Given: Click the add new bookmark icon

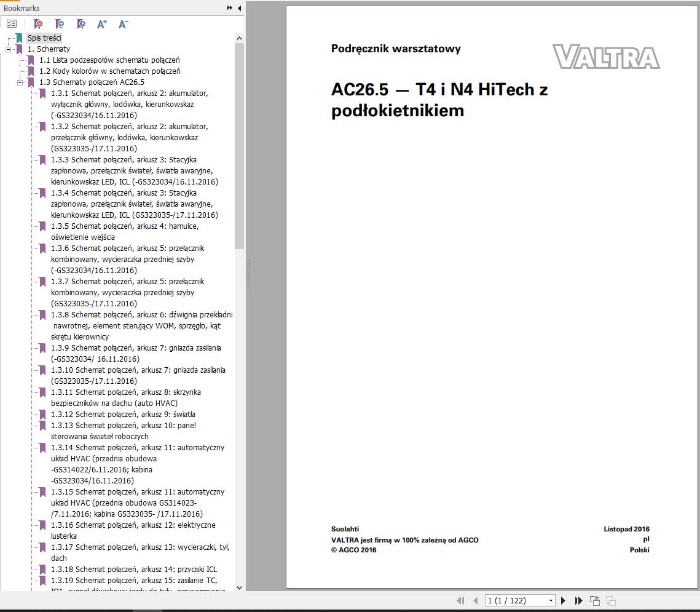Looking at the screenshot, I should [59, 23].
